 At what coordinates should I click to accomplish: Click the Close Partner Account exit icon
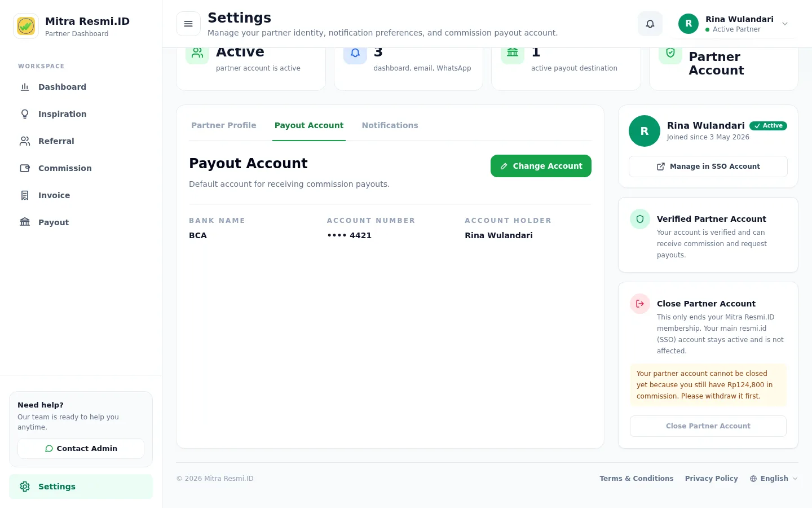tap(640, 304)
